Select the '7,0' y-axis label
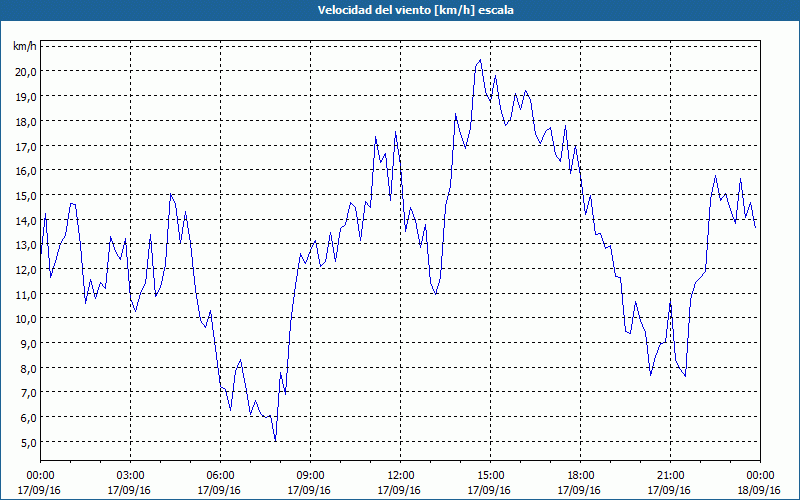The height and width of the screenshot is (500, 800). coord(28,393)
